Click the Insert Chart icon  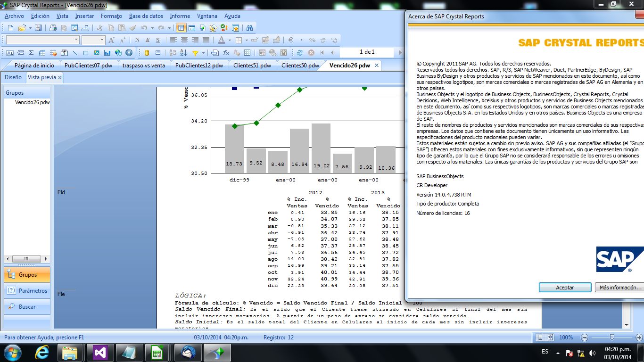[107, 53]
